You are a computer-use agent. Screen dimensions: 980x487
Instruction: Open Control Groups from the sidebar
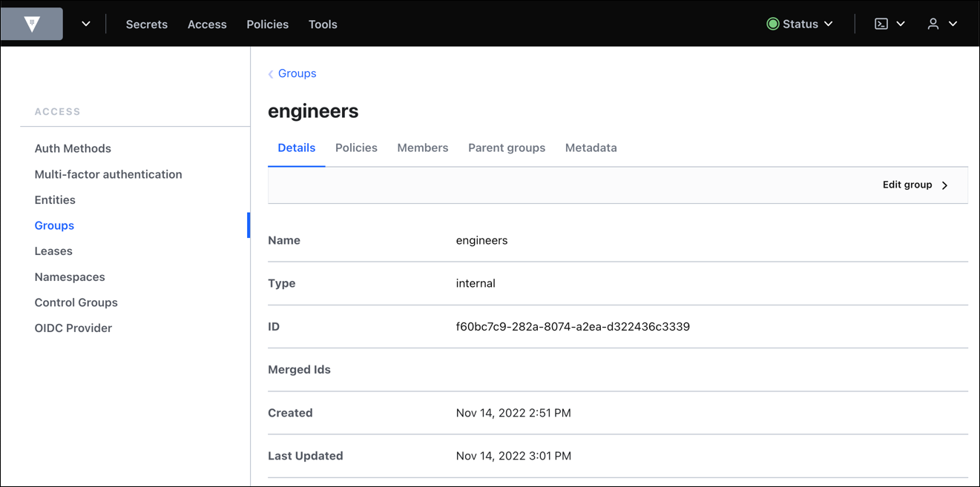coord(76,302)
